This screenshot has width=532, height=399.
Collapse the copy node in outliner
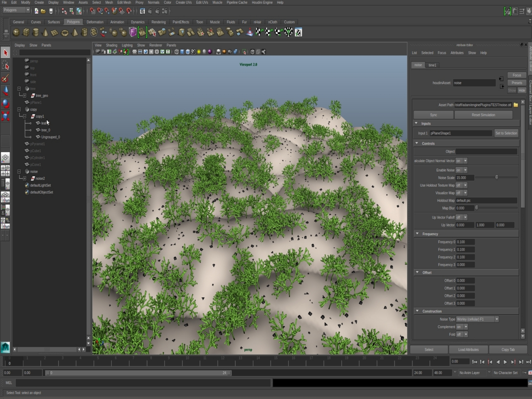point(19,109)
